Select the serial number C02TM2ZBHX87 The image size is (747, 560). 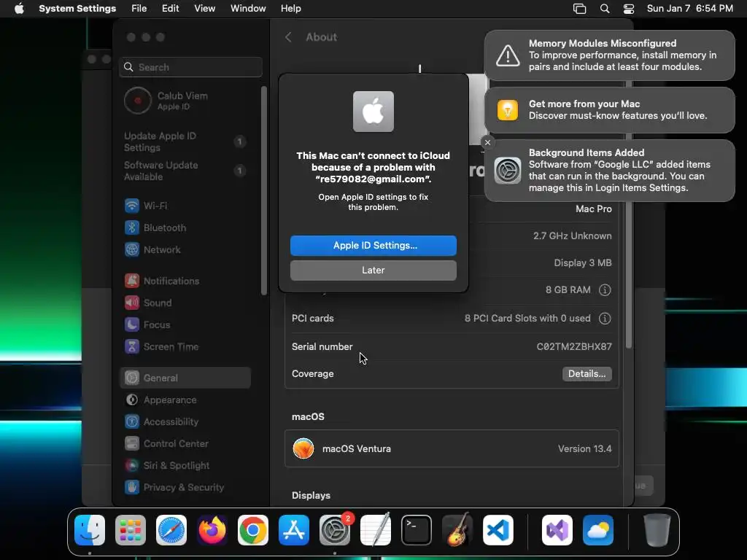(x=574, y=346)
